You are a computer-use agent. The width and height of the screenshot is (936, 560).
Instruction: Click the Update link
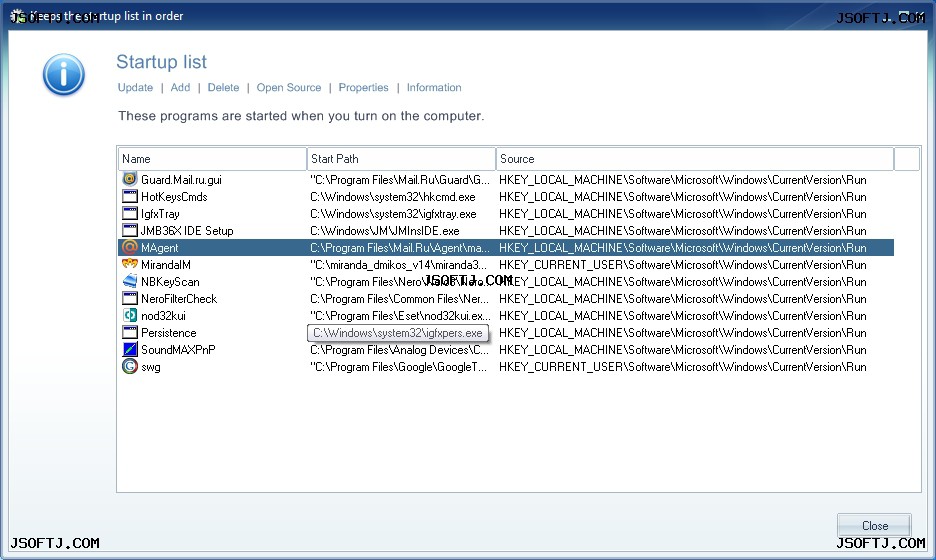coord(135,87)
